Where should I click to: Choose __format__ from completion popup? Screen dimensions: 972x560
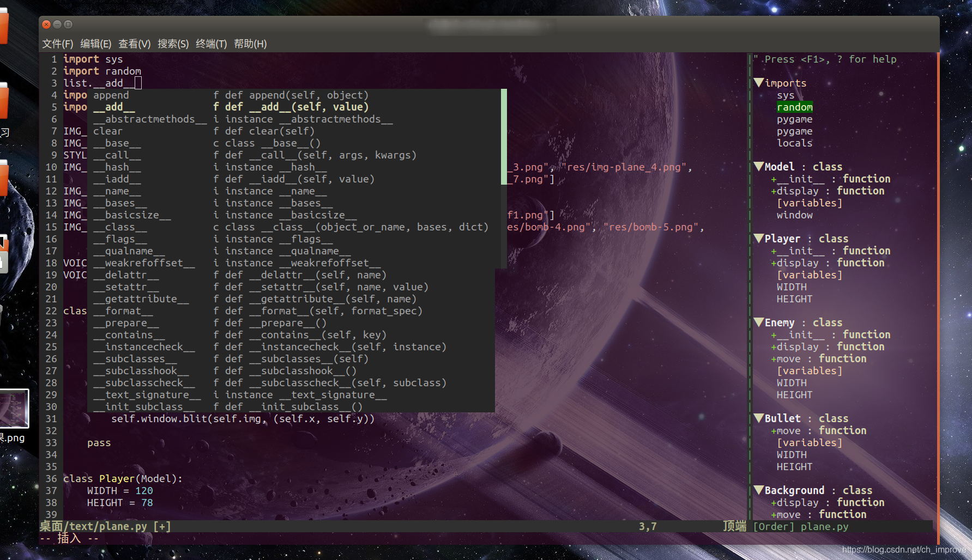pyautogui.click(x=291, y=311)
